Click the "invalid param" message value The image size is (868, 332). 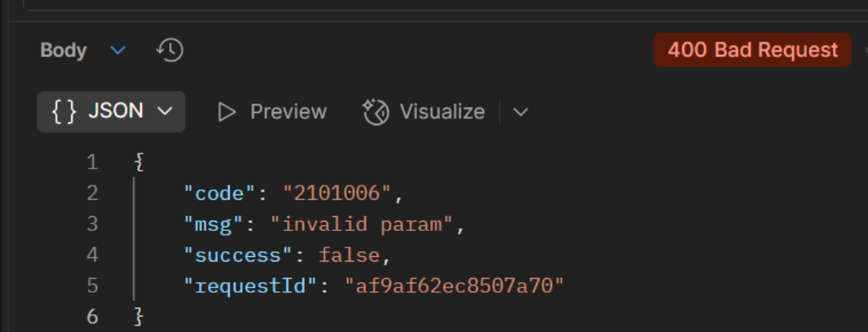tap(362, 225)
